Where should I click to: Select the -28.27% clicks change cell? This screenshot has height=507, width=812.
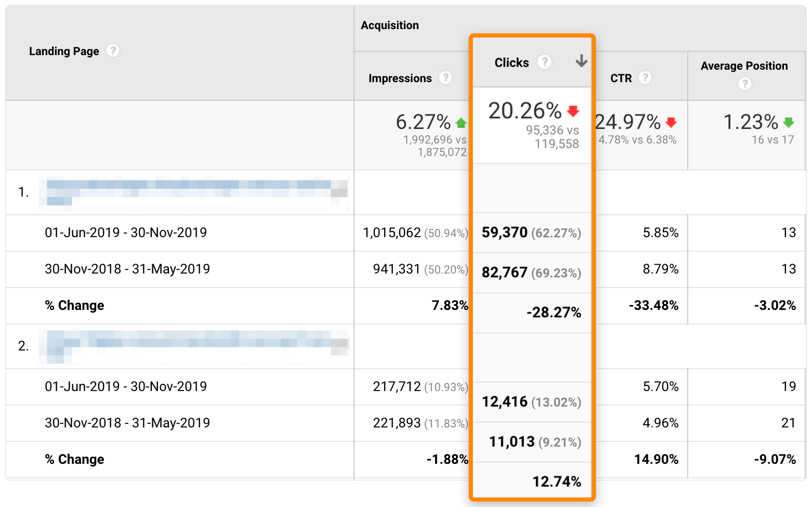[554, 313]
